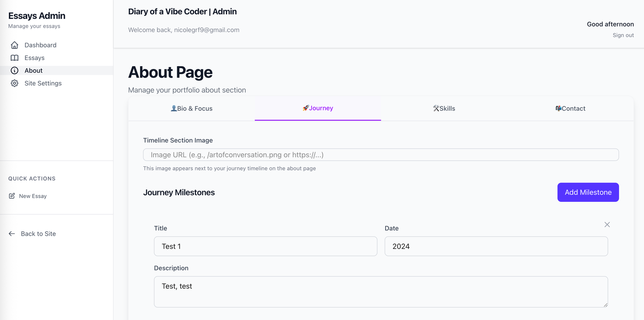The height and width of the screenshot is (320, 644).
Task: Click the New Essay pencil icon
Action: [x=12, y=196]
